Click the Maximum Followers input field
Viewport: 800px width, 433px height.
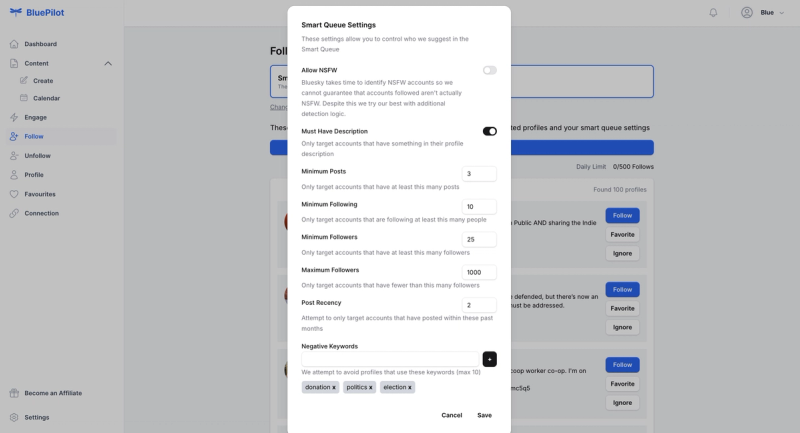pos(479,272)
